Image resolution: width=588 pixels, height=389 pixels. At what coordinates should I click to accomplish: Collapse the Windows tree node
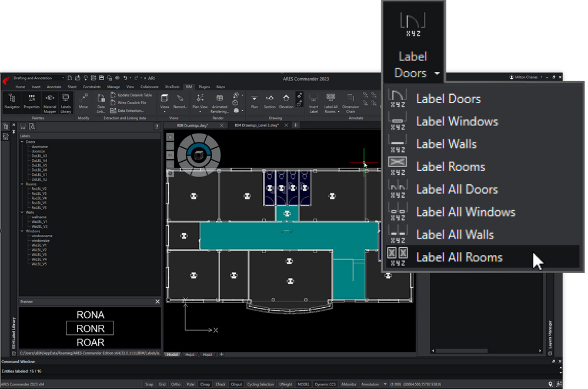point(22,231)
